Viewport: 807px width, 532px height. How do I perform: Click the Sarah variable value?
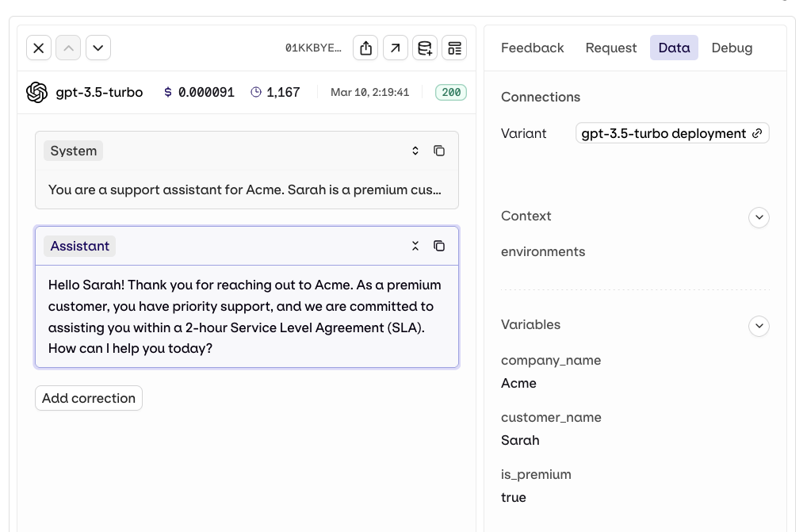520,440
